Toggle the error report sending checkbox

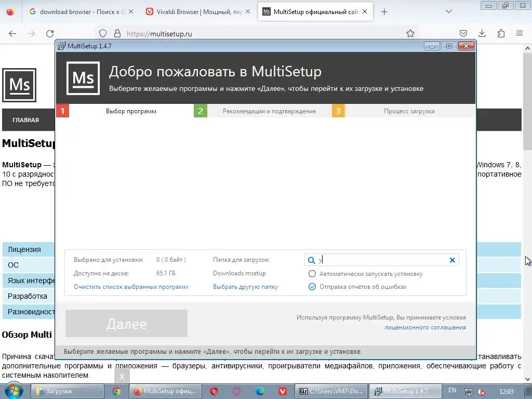[312, 287]
